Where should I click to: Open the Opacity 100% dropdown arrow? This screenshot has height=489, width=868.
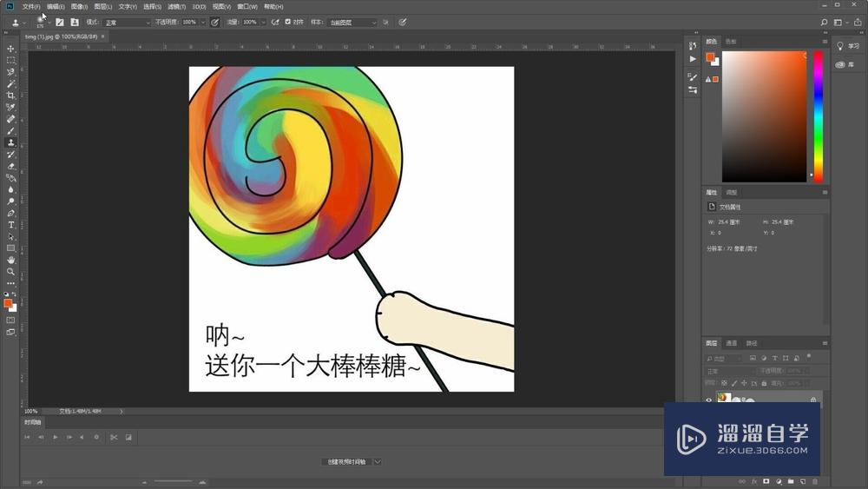(203, 23)
